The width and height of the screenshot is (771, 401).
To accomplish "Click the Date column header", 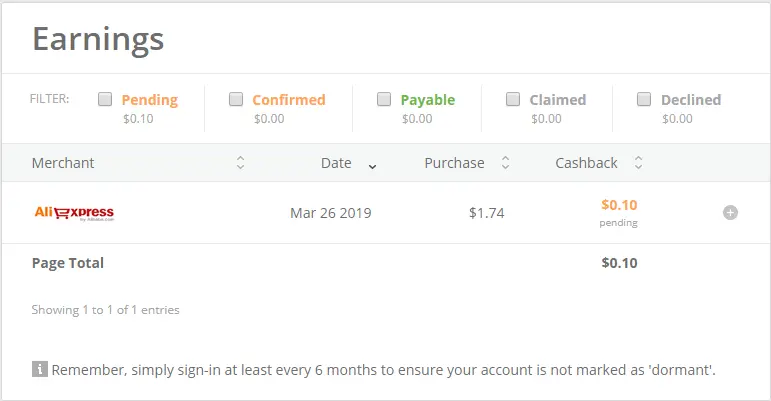I will [336, 163].
